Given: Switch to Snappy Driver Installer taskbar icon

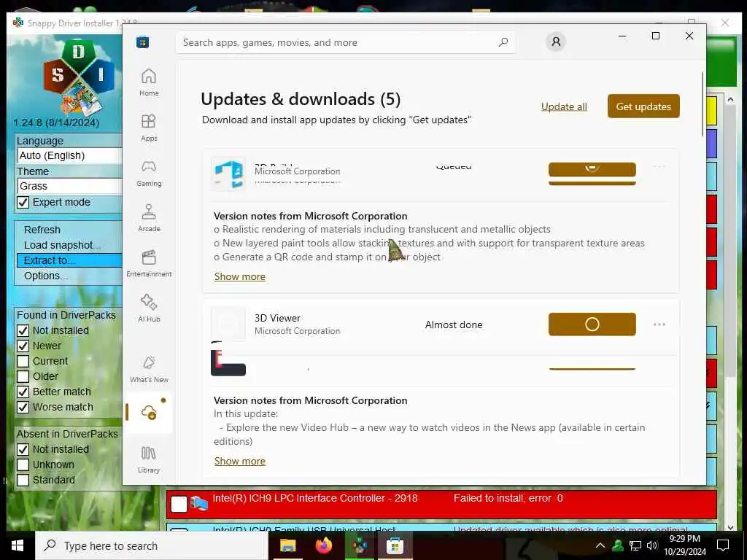Looking at the screenshot, I should point(360,545).
